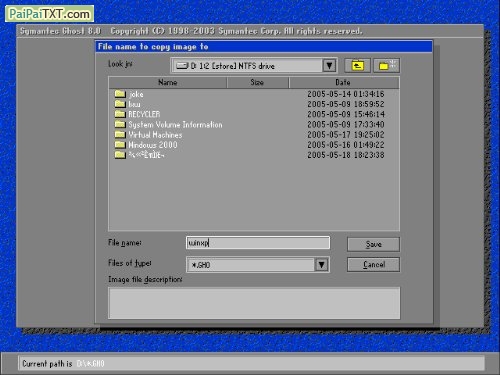
Task: Click the Save button
Action: (373, 244)
